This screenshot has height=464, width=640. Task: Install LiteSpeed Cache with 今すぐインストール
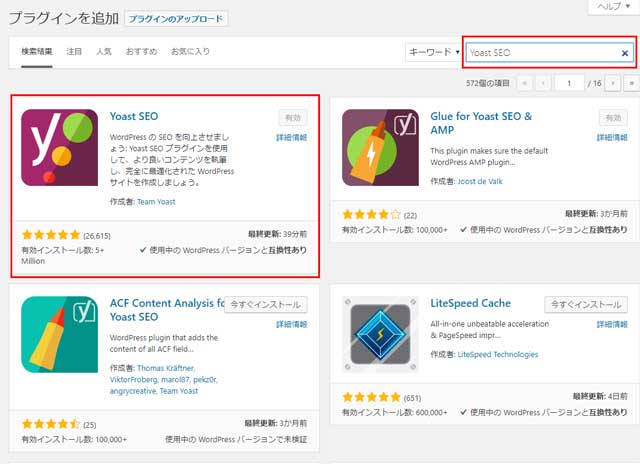tap(586, 304)
